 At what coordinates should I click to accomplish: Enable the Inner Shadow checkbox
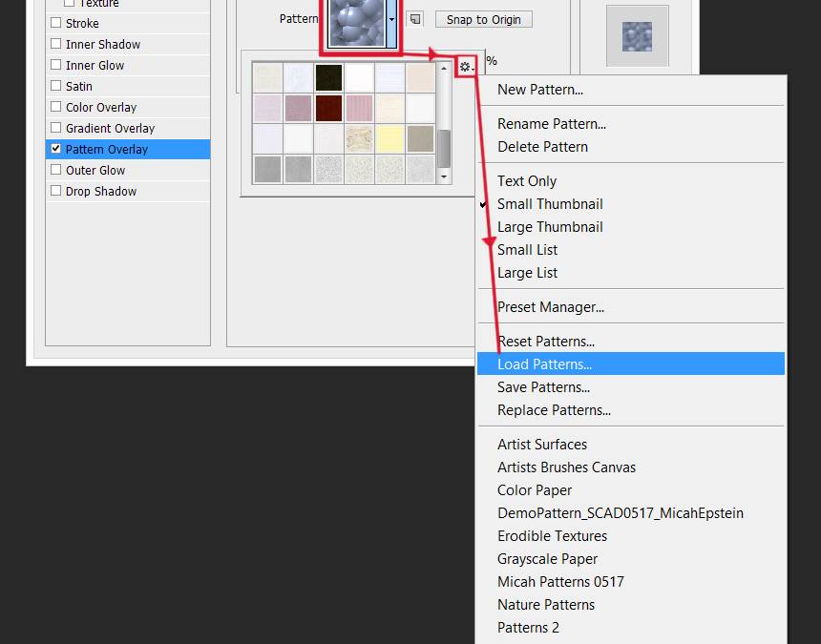point(56,44)
